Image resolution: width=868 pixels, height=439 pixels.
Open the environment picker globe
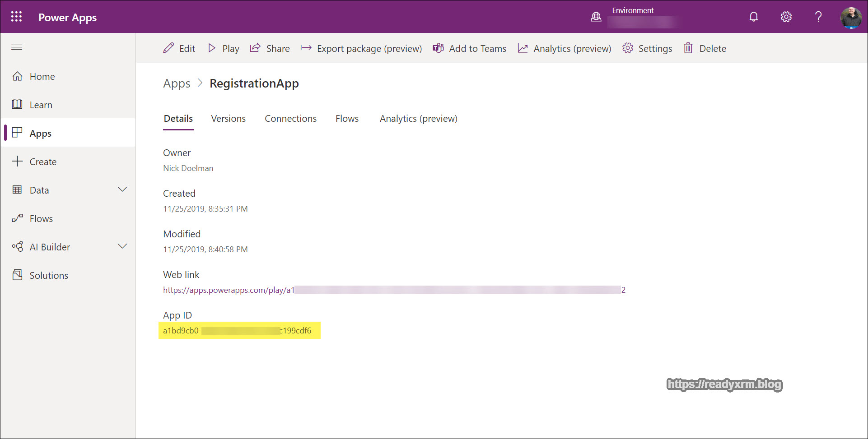[x=596, y=17]
